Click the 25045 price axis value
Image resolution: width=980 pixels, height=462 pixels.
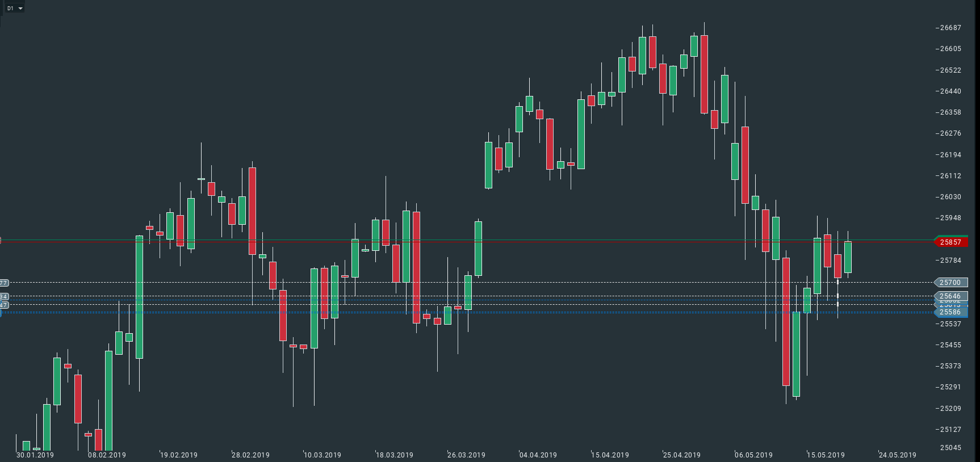pyautogui.click(x=951, y=448)
